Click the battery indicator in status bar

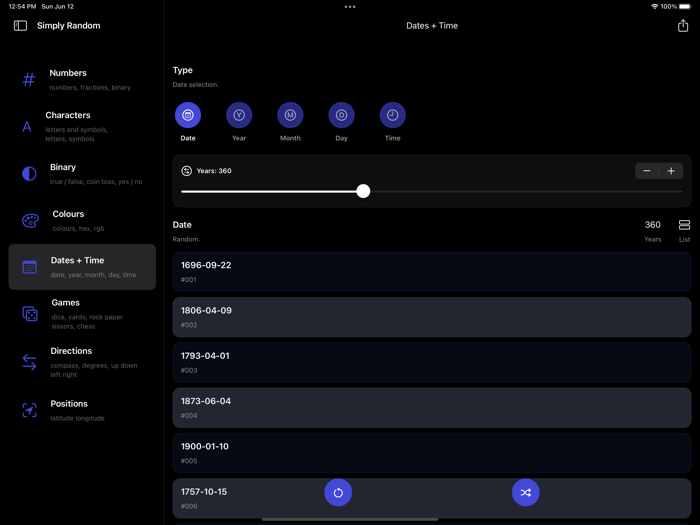(x=685, y=7)
